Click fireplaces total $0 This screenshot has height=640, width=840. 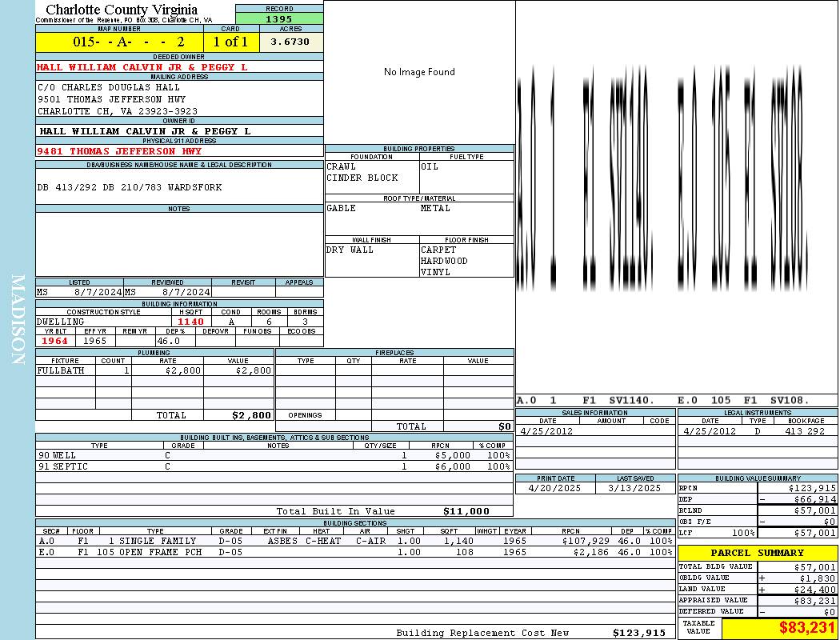[x=505, y=427]
